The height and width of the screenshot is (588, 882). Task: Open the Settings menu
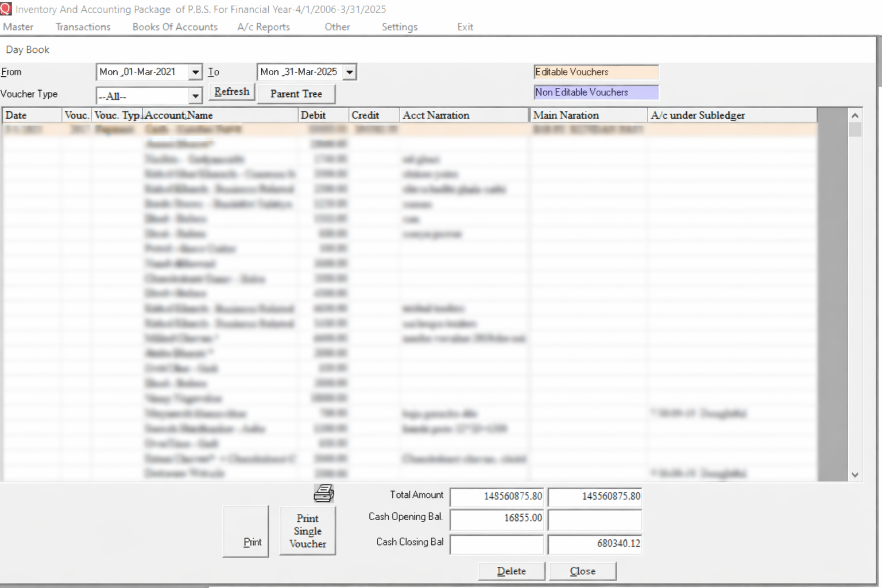pyautogui.click(x=400, y=27)
